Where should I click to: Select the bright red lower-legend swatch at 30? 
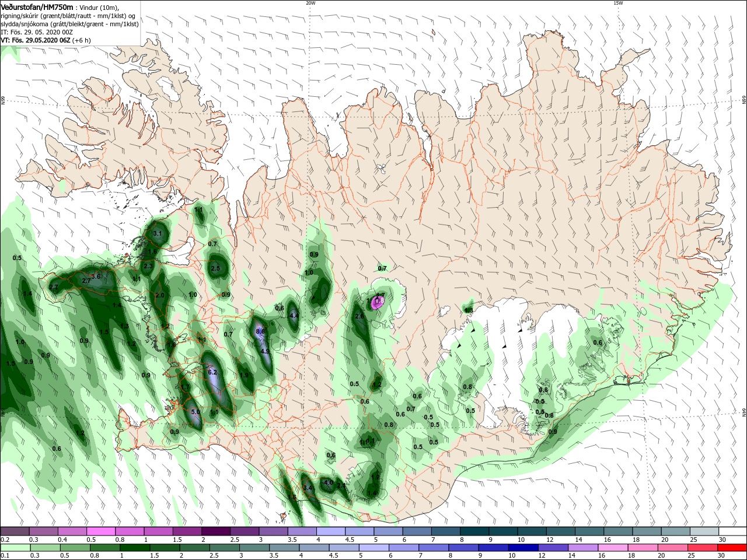coord(732,548)
